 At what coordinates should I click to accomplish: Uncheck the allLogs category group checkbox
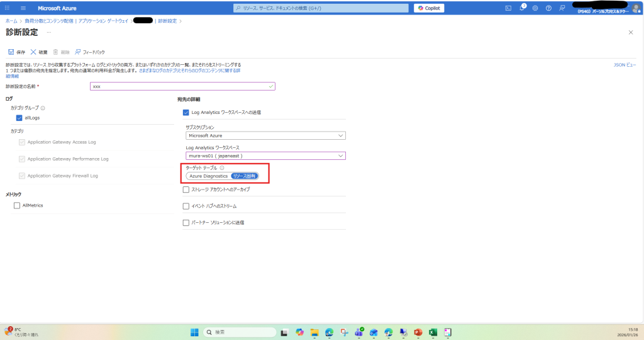click(x=19, y=118)
